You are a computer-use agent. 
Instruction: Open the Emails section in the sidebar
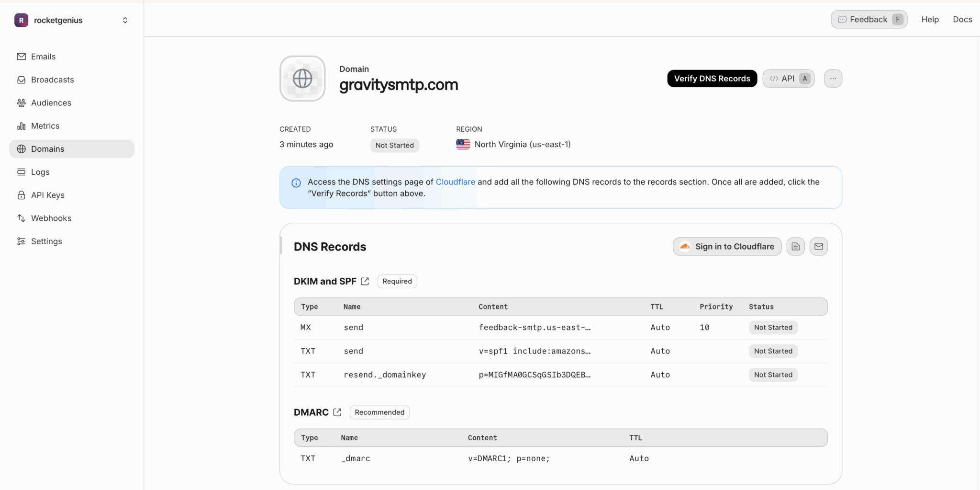click(x=43, y=57)
